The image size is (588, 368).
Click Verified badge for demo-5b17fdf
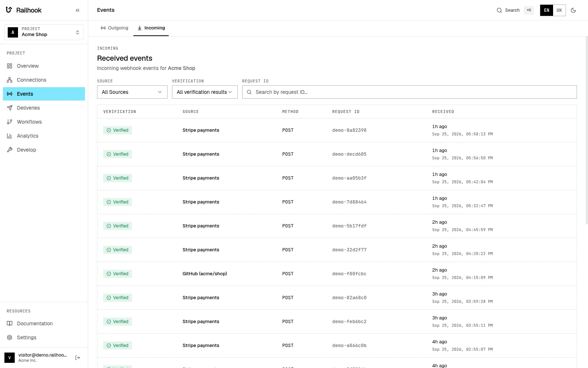tap(118, 226)
